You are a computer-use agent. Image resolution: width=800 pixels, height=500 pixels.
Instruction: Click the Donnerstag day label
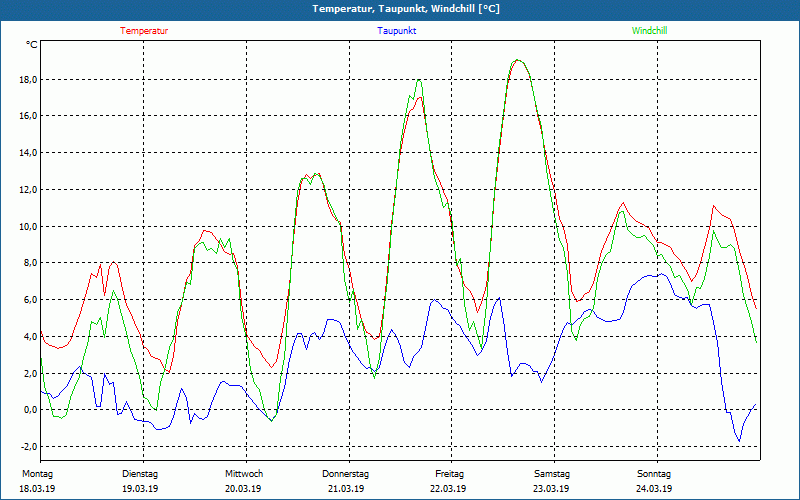tap(345, 474)
